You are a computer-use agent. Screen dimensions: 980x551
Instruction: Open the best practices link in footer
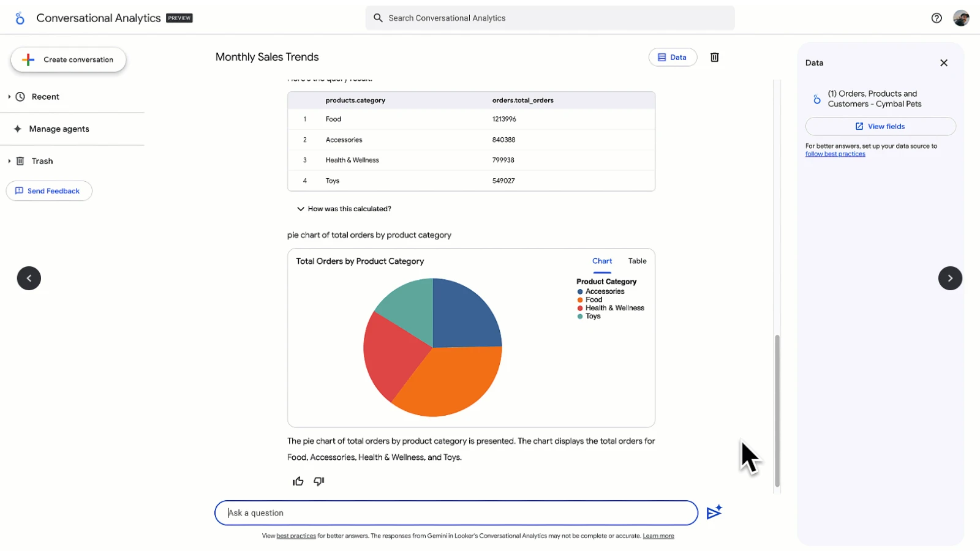296,536
